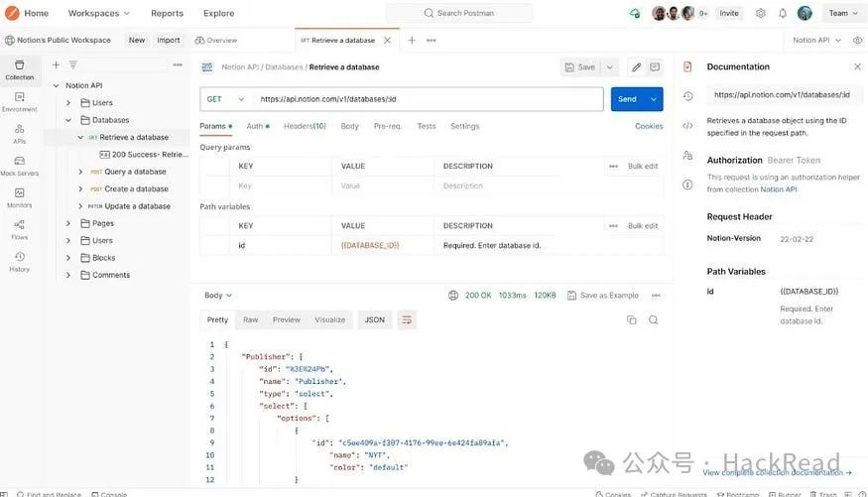
Task: Open the Explore menu item
Action: click(x=218, y=13)
